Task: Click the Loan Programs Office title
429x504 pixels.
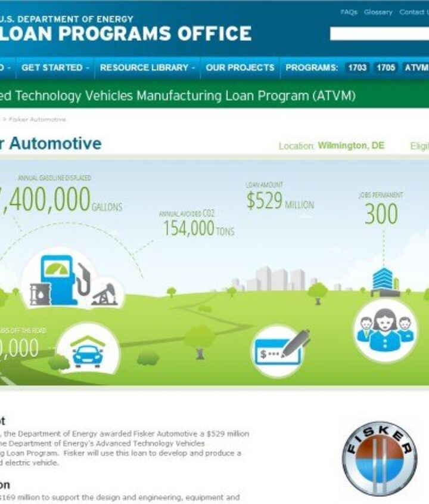Action: coord(125,33)
